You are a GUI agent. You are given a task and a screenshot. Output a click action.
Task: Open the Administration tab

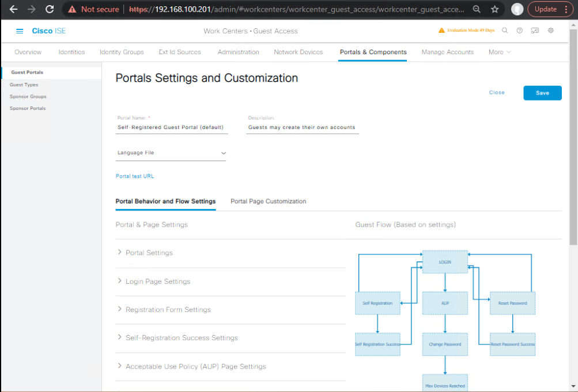coord(238,52)
